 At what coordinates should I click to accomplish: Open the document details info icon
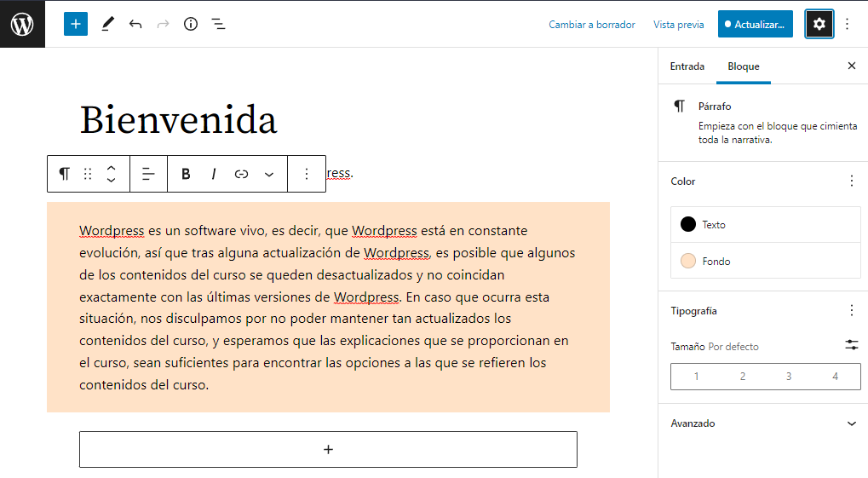click(191, 24)
